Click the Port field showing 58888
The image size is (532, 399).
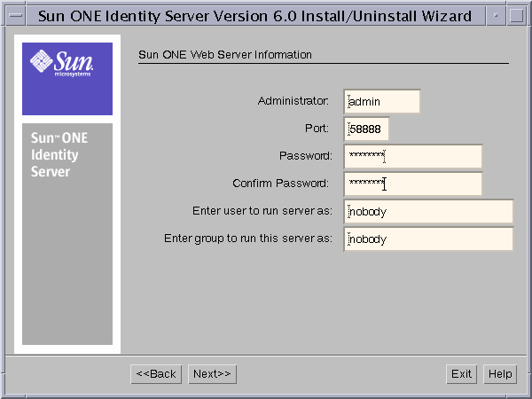tap(366, 129)
